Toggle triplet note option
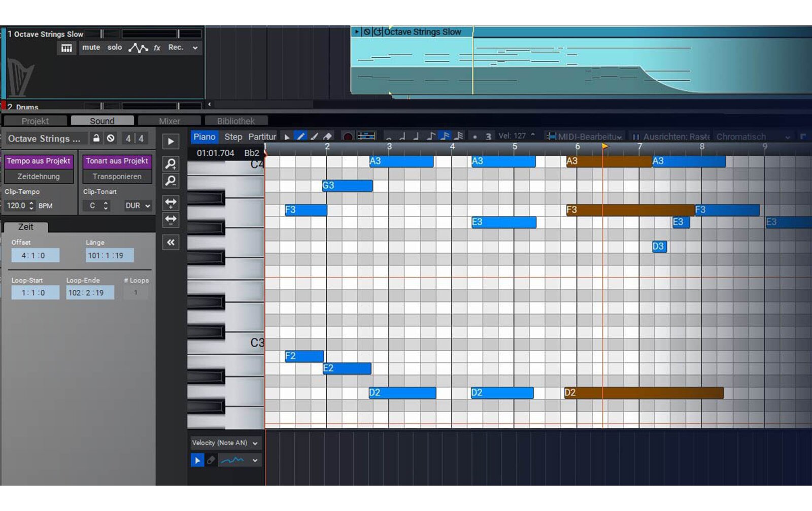 pos(488,137)
